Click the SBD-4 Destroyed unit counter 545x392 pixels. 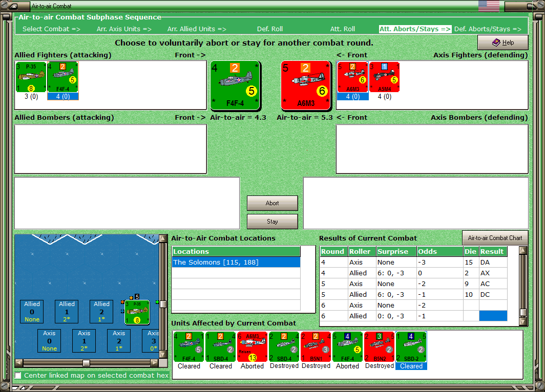coord(284,347)
